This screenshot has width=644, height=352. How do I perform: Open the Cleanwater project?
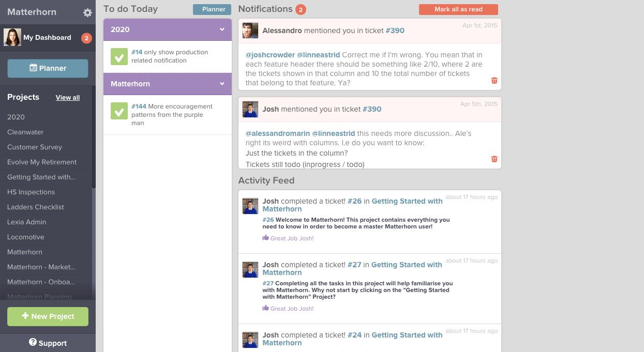(x=25, y=132)
